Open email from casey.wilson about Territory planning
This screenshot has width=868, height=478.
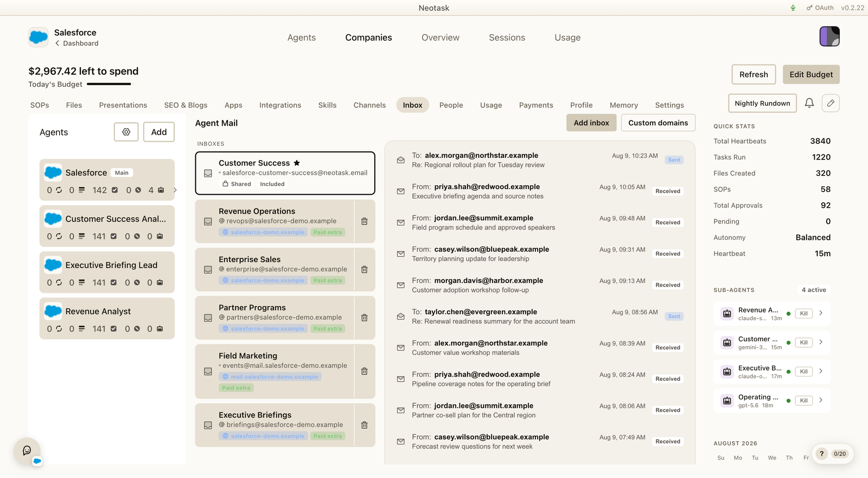tap(540, 254)
